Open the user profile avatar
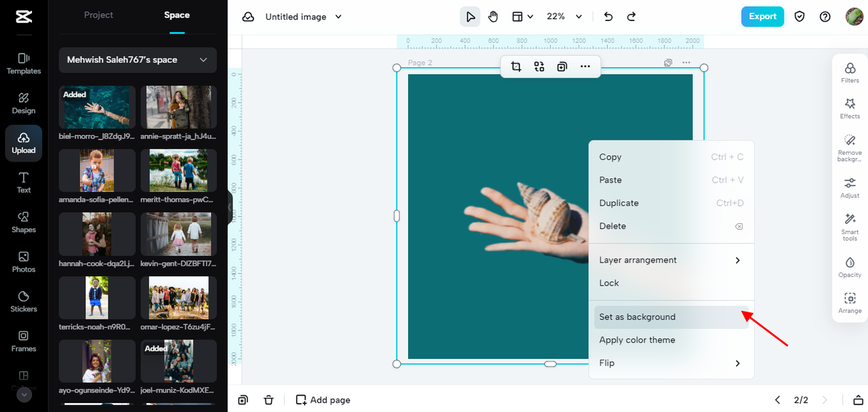 coord(854,17)
